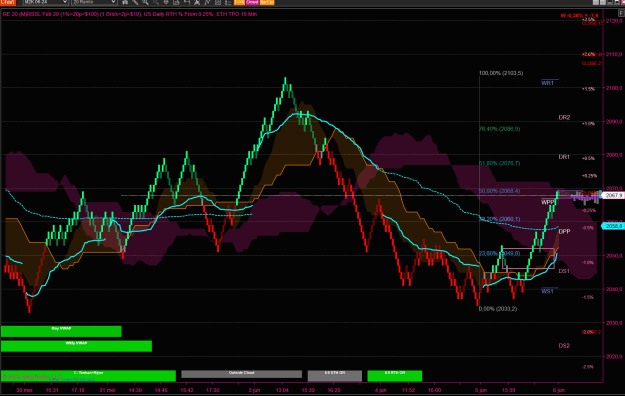Click the F button by the price axis

(x=621, y=13)
